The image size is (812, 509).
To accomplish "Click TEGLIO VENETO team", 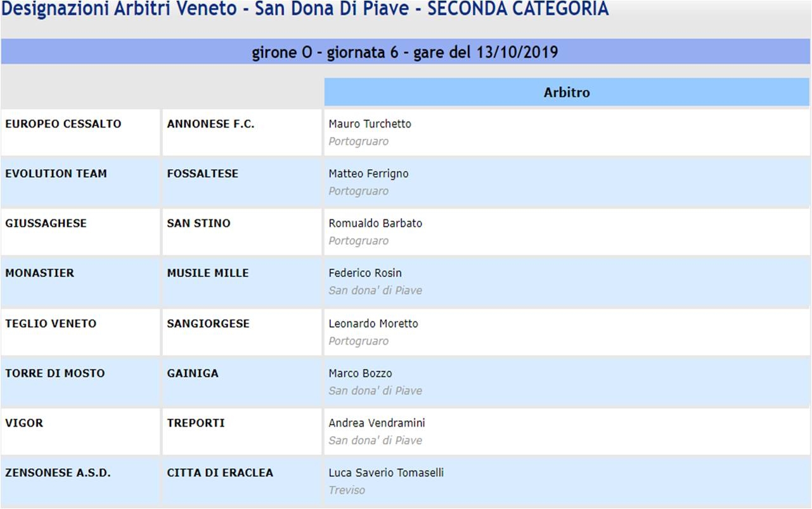I will tap(51, 323).
